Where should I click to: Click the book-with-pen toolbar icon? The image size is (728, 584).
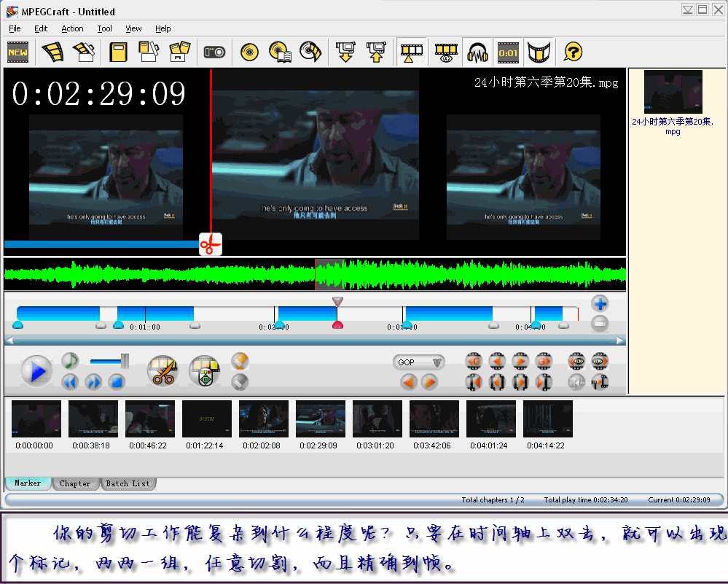click(x=149, y=52)
